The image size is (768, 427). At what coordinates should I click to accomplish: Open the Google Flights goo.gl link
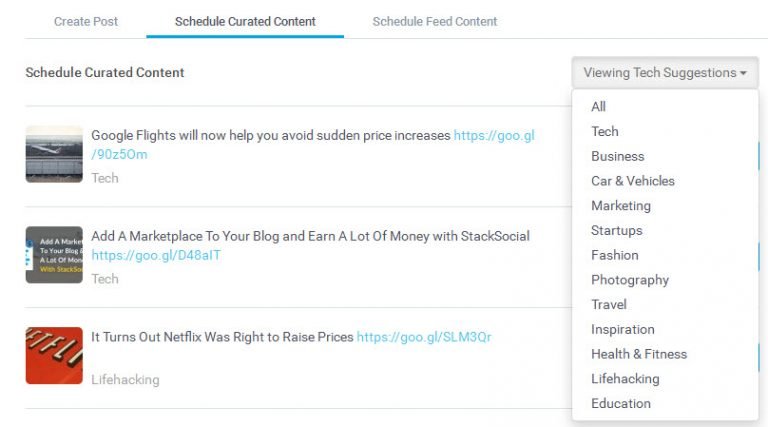click(494, 135)
